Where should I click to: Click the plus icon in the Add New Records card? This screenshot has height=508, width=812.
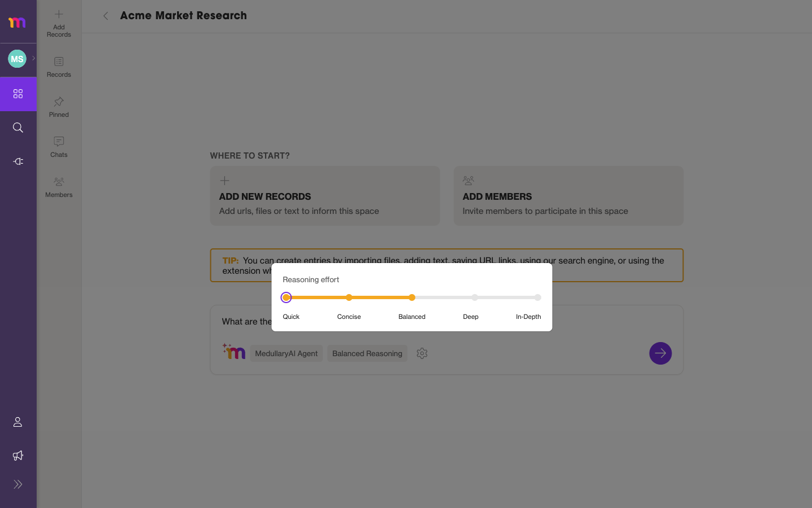click(224, 181)
